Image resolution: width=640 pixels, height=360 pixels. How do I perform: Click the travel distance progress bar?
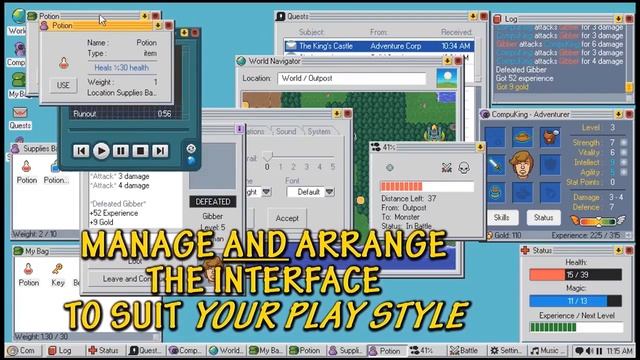click(x=427, y=187)
